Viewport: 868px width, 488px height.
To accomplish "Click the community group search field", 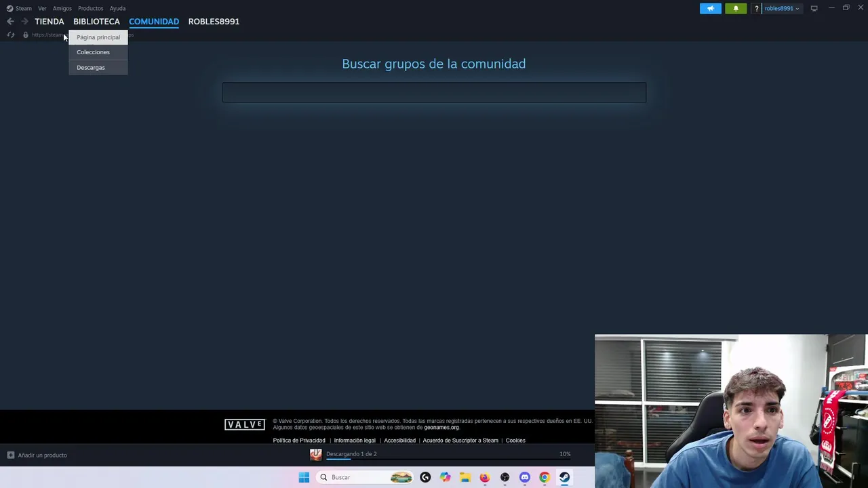I will (434, 92).
